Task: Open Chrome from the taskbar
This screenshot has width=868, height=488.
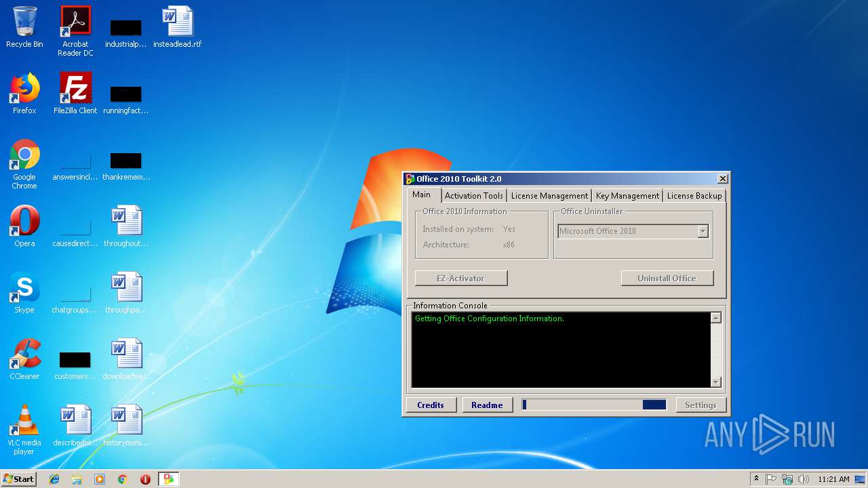Action: (x=123, y=479)
